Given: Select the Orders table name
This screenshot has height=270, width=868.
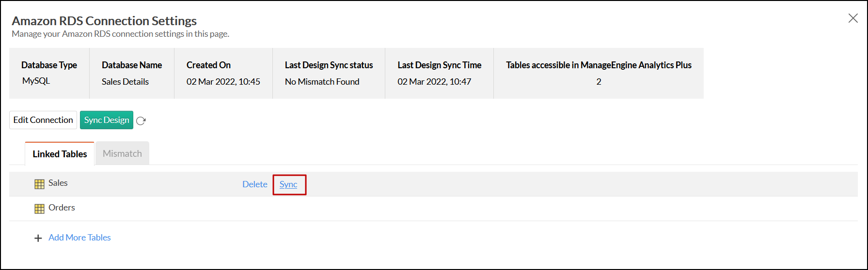Looking at the screenshot, I should coord(62,208).
